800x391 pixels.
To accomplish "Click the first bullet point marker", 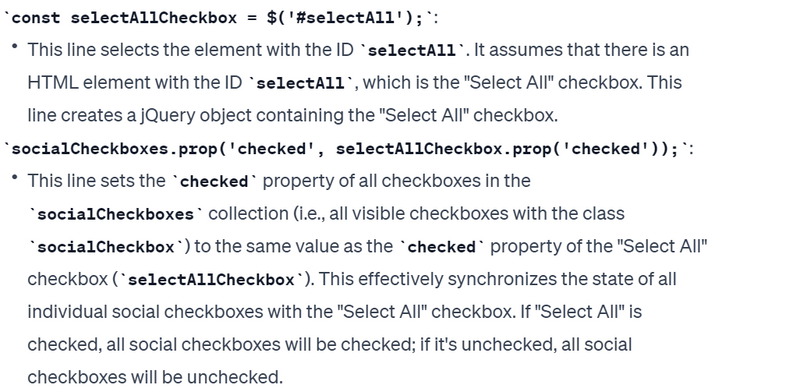I will [x=15, y=46].
